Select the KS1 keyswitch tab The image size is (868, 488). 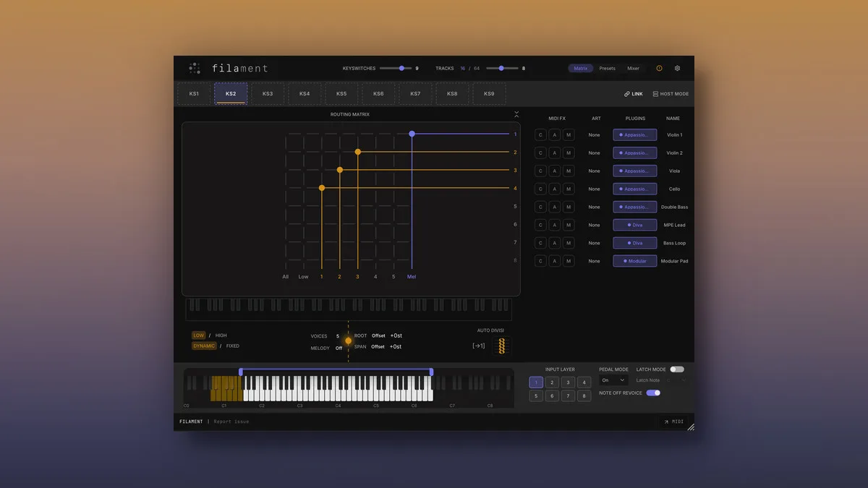coord(194,93)
